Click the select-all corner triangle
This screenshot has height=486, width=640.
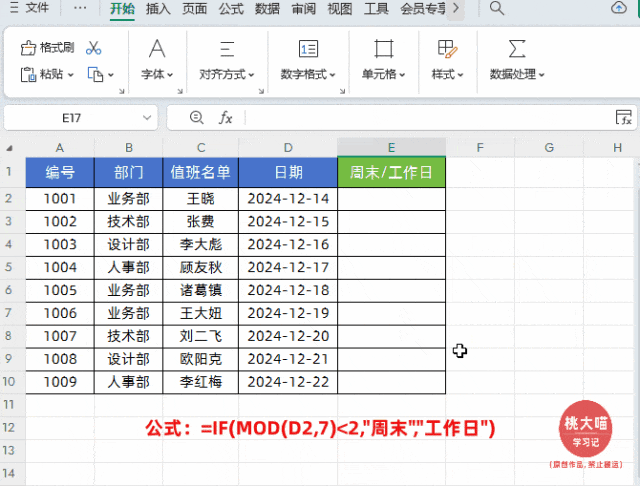point(9,148)
